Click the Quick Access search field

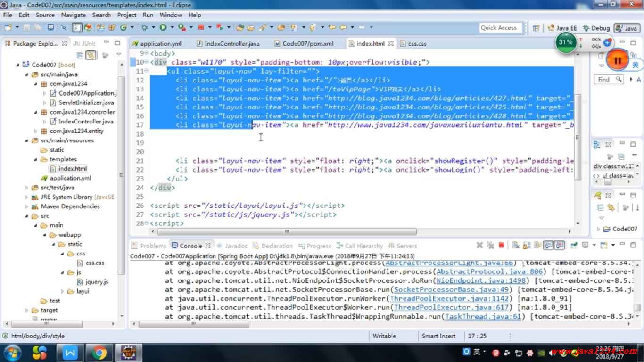501,28
